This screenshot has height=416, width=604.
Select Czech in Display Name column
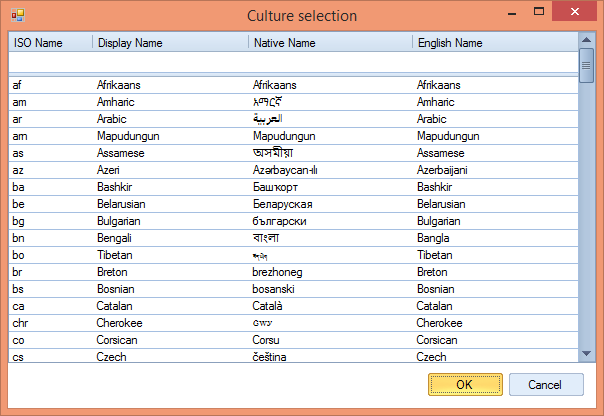(111, 357)
